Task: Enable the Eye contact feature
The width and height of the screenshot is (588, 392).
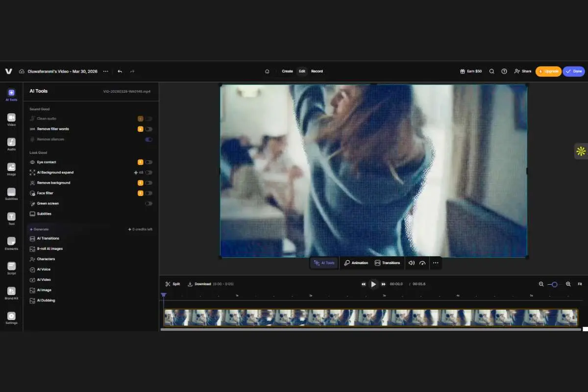Action: (148, 162)
